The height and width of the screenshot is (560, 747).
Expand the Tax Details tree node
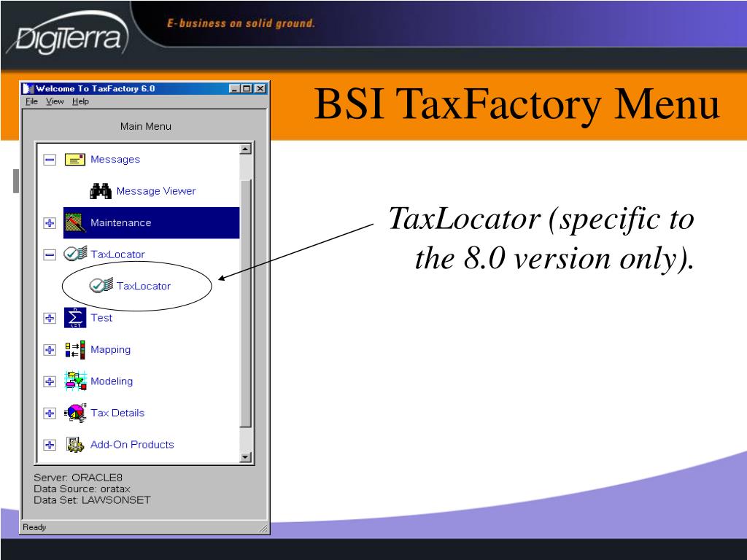coord(50,413)
